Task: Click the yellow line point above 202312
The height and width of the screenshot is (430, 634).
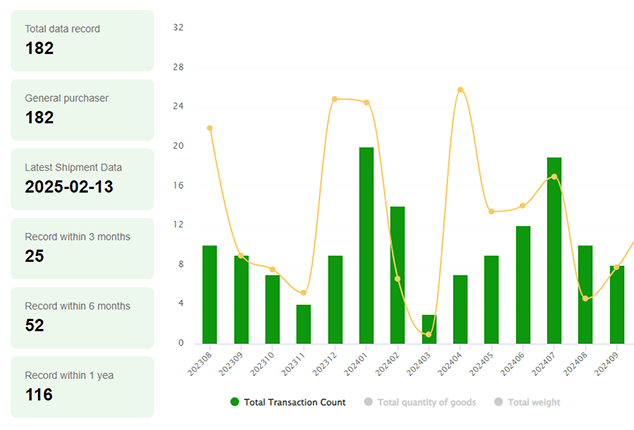Action: click(x=335, y=99)
